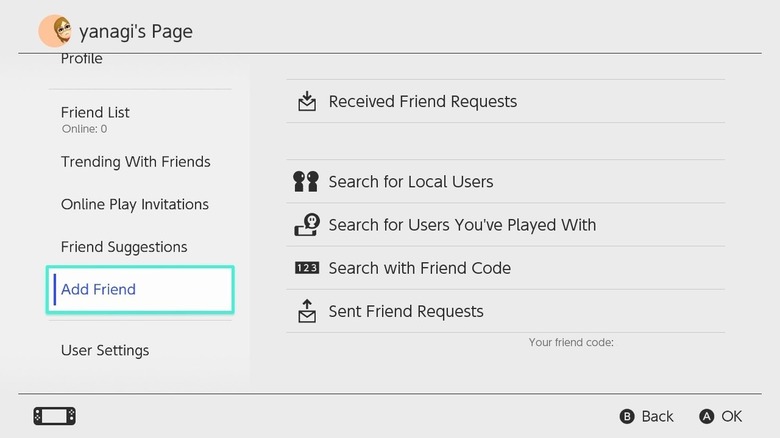Click the 123 Friend Code icon
The width and height of the screenshot is (780, 438).
306,268
